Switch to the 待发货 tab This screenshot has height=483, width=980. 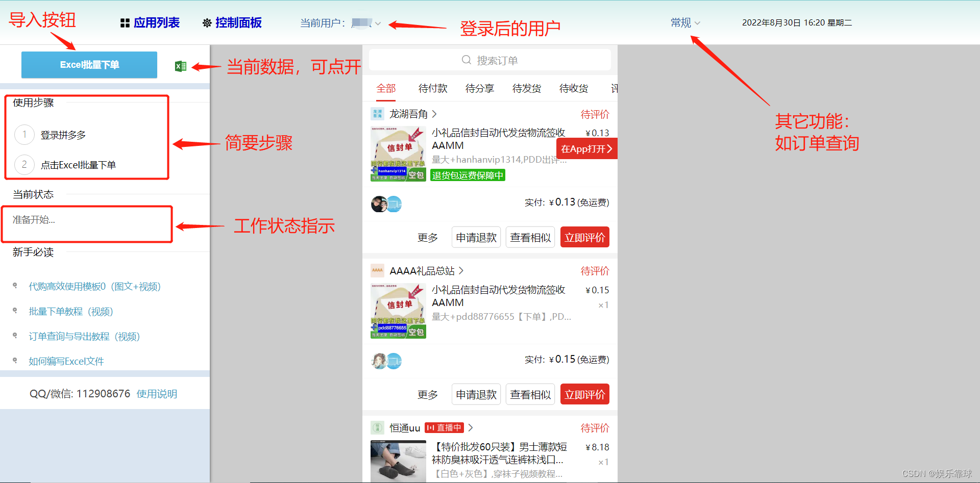click(x=527, y=89)
